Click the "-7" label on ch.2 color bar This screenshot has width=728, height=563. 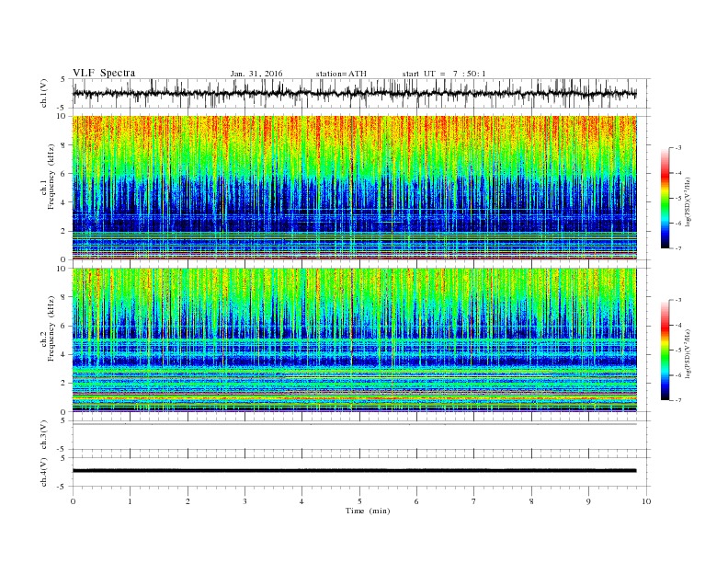point(678,400)
